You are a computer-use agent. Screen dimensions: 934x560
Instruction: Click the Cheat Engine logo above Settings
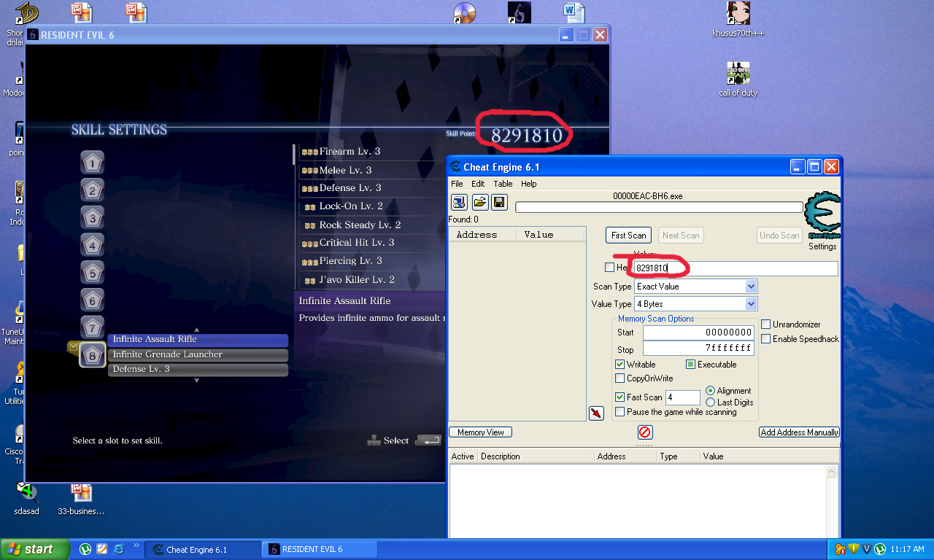[822, 216]
